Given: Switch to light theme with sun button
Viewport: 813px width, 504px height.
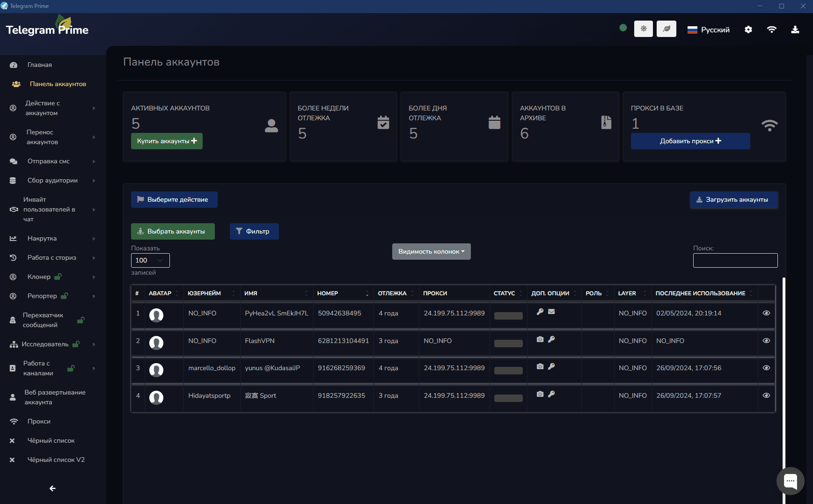Looking at the screenshot, I should coord(643,29).
